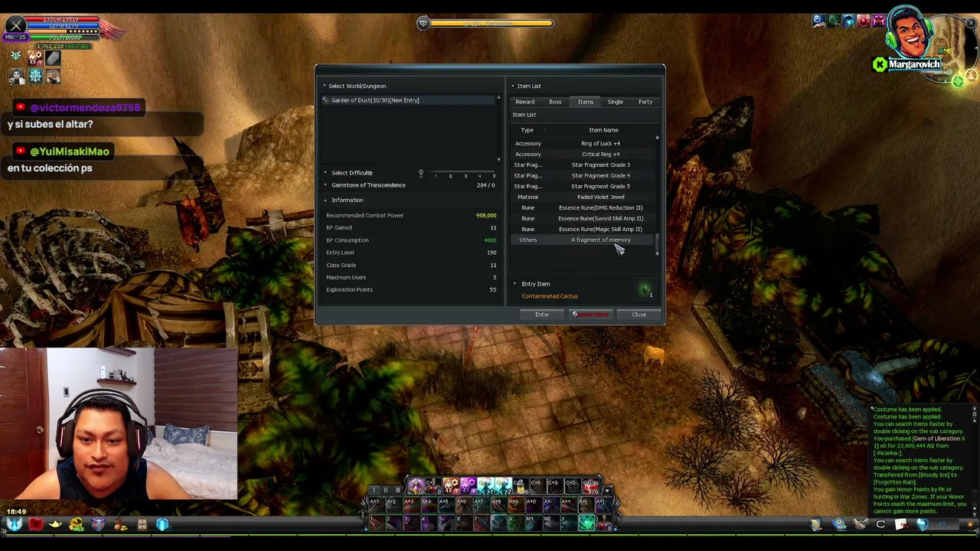Click the blue orb icon near minimap

[819, 21]
